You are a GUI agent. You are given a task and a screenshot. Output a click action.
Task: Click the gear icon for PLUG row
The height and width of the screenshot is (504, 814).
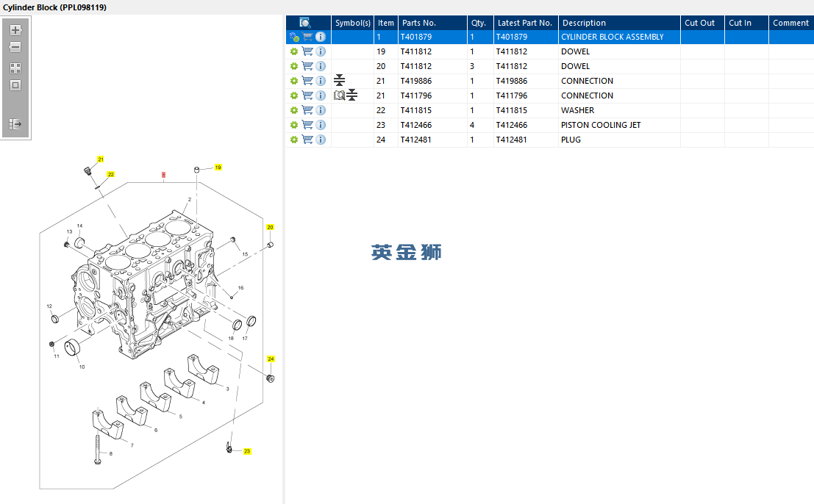click(x=294, y=140)
